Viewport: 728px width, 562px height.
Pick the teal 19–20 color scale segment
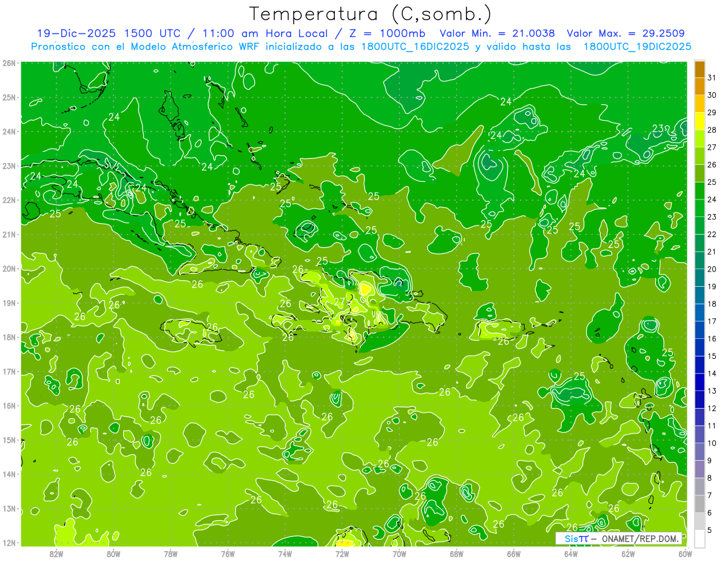pos(699,278)
